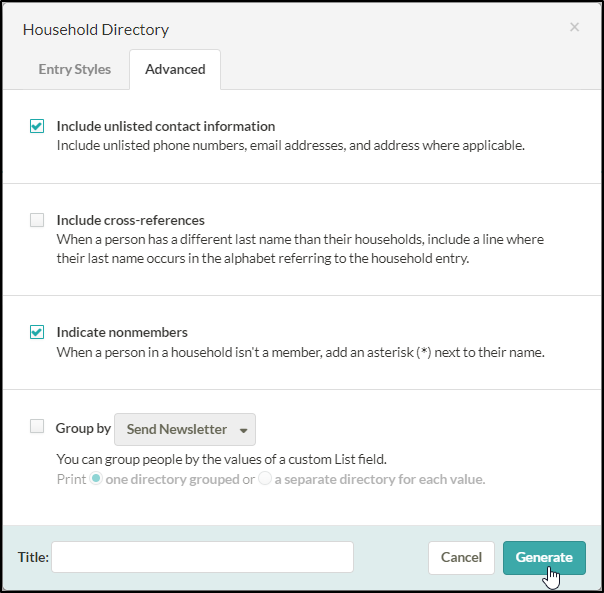604x593 pixels.
Task: Click the Generate button
Action: click(544, 558)
